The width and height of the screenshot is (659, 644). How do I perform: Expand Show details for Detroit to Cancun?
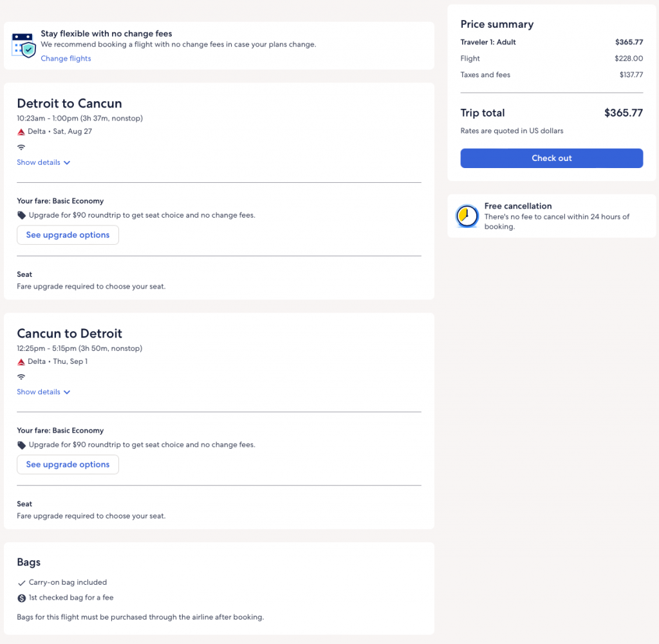[43, 162]
